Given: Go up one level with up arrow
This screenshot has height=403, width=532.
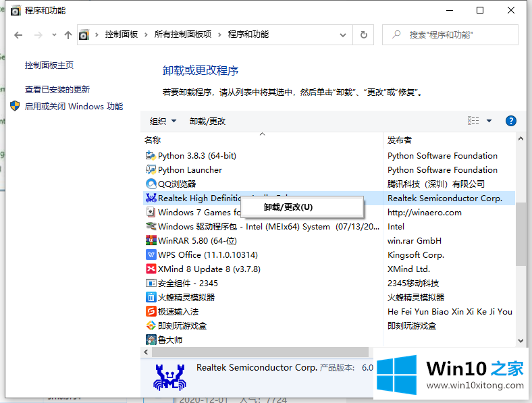Looking at the screenshot, I should 68,34.
